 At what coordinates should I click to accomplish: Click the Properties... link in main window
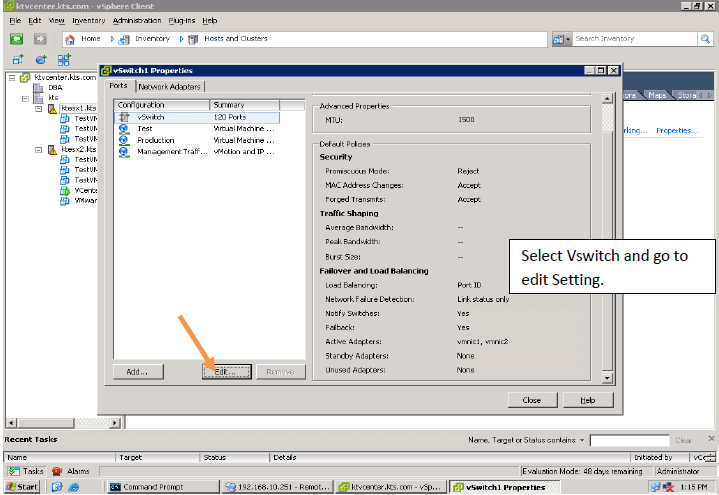[x=677, y=131]
